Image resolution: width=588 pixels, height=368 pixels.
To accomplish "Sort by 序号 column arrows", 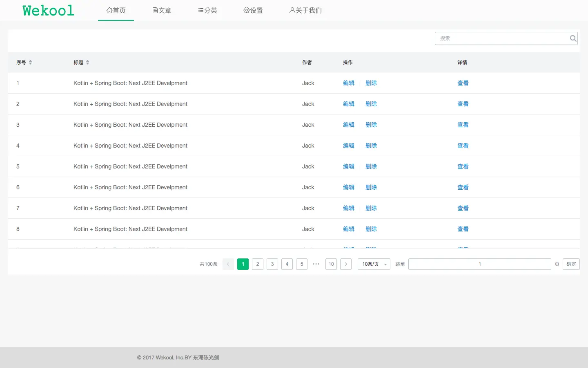I will (30, 63).
